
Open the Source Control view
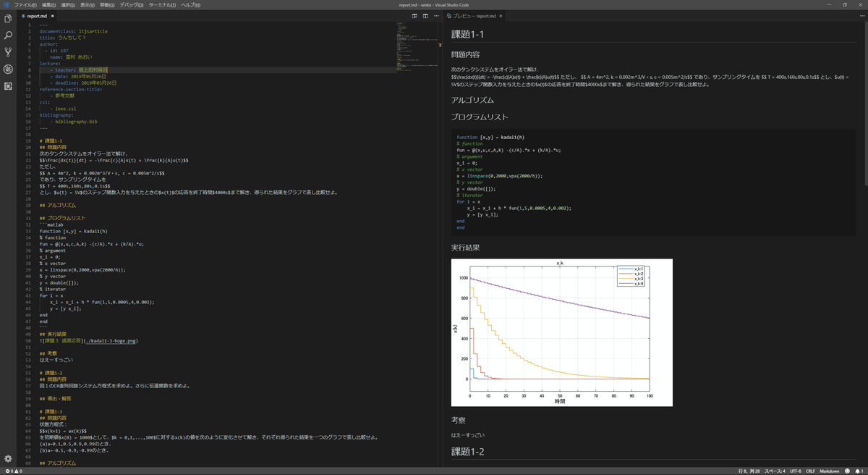click(8, 52)
